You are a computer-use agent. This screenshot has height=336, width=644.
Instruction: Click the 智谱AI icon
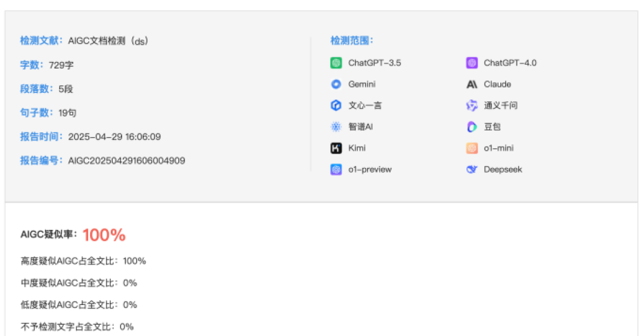tap(336, 127)
